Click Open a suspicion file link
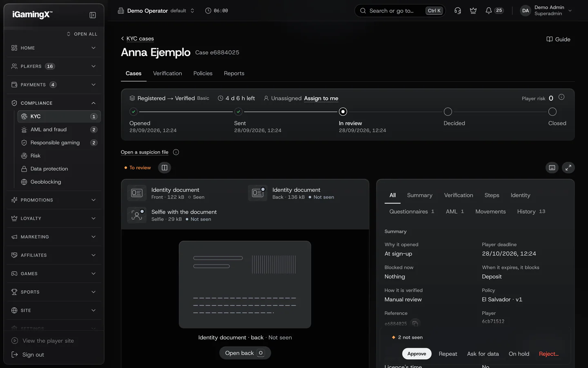The width and height of the screenshot is (588, 368). point(145,152)
